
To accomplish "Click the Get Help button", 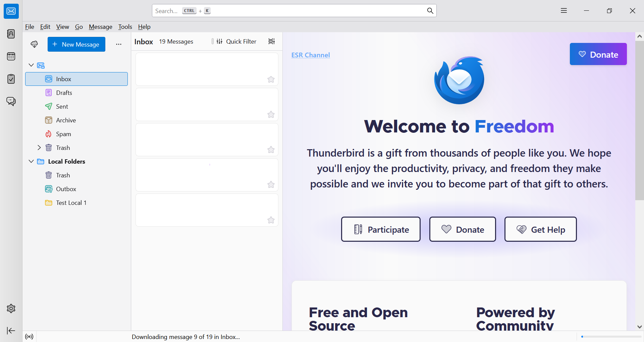I will pos(540,229).
